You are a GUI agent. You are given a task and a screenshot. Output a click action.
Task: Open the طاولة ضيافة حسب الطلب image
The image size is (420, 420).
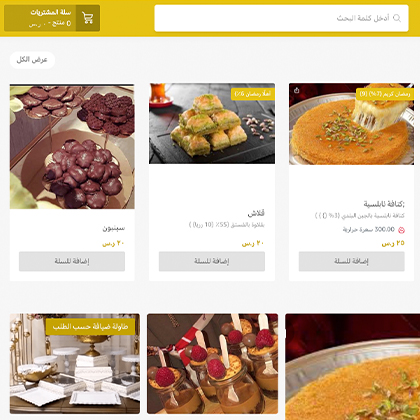tap(75, 364)
